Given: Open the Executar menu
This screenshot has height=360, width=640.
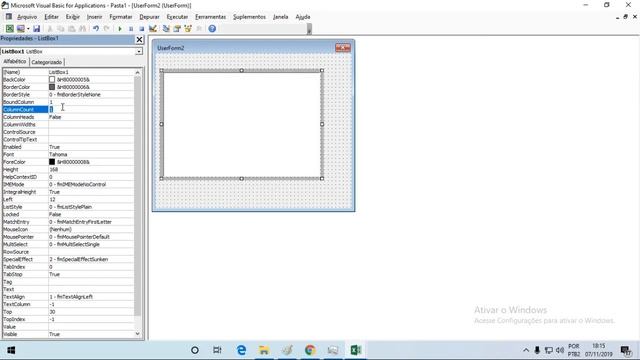Looking at the screenshot, I should coord(177,17).
